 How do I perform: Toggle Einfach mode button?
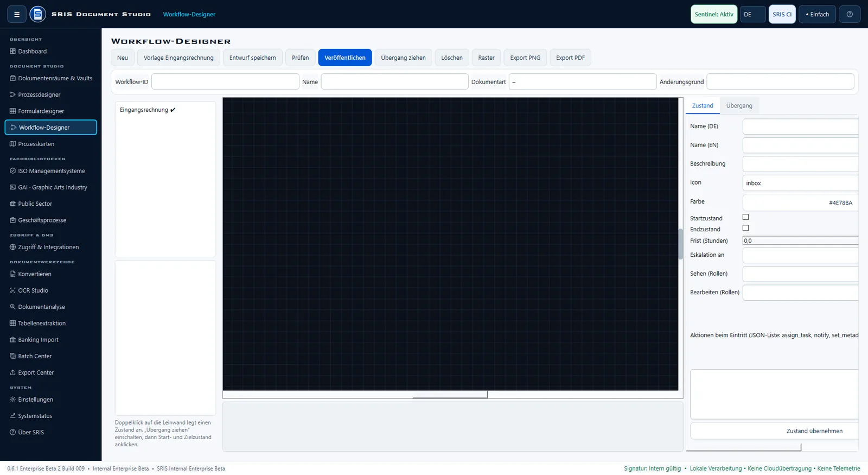click(817, 14)
